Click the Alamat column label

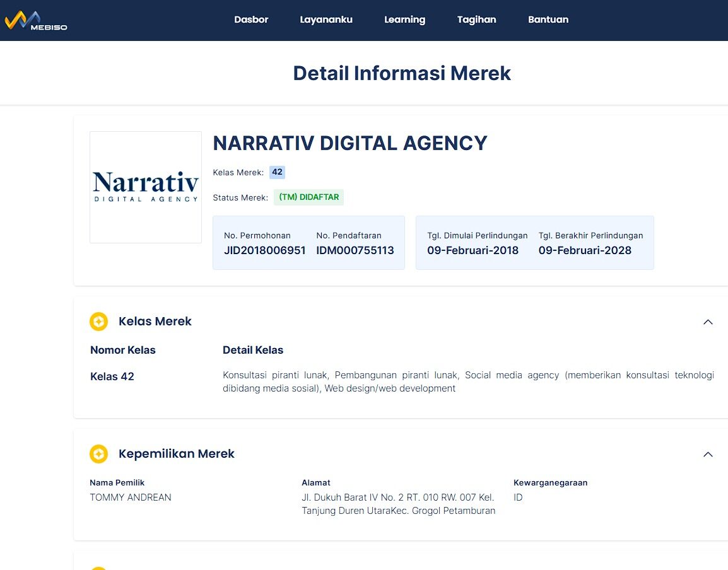[x=315, y=483]
